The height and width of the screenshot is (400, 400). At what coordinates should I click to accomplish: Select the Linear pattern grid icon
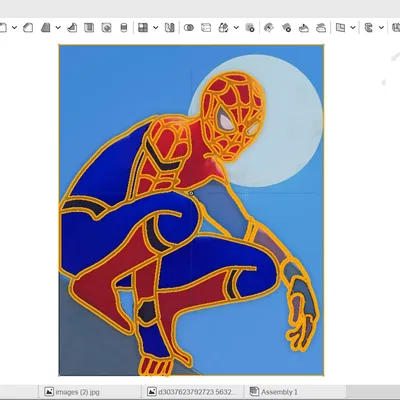click(x=143, y=28)
